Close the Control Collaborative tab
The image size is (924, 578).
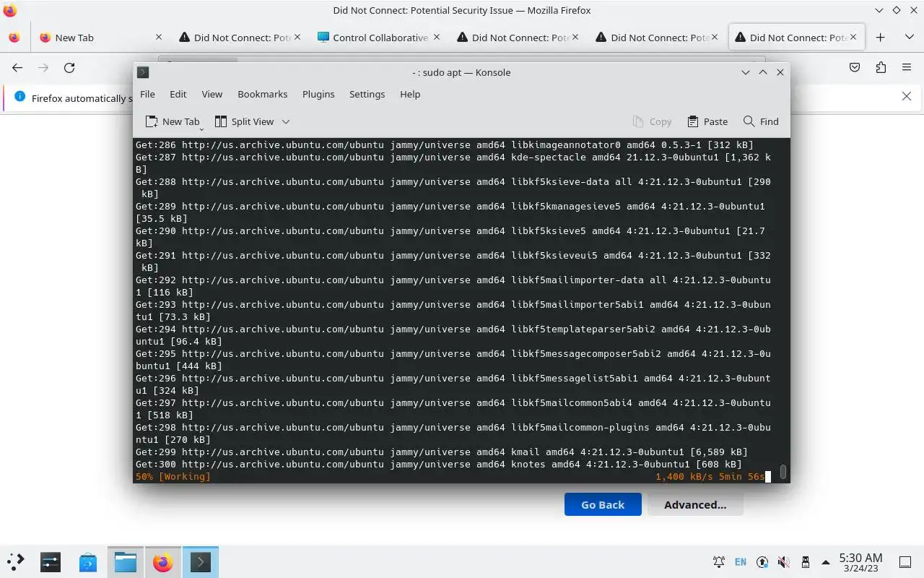(x=435, y=37)
